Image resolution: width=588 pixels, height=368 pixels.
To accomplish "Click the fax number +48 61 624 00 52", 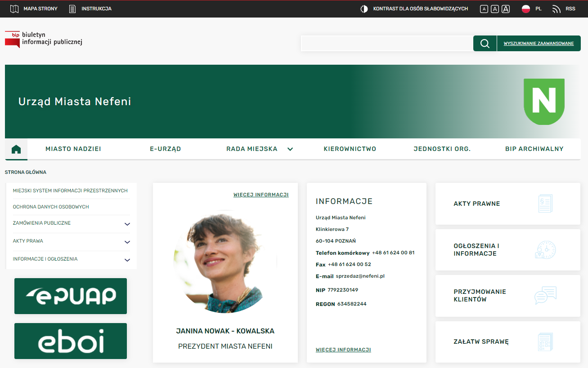I will coord(350,265).
